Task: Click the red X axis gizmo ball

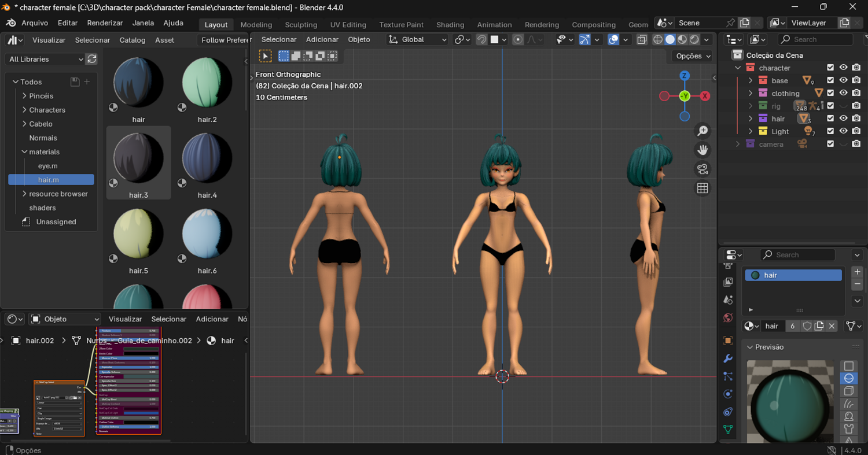Action: click(x=705, y=96)
